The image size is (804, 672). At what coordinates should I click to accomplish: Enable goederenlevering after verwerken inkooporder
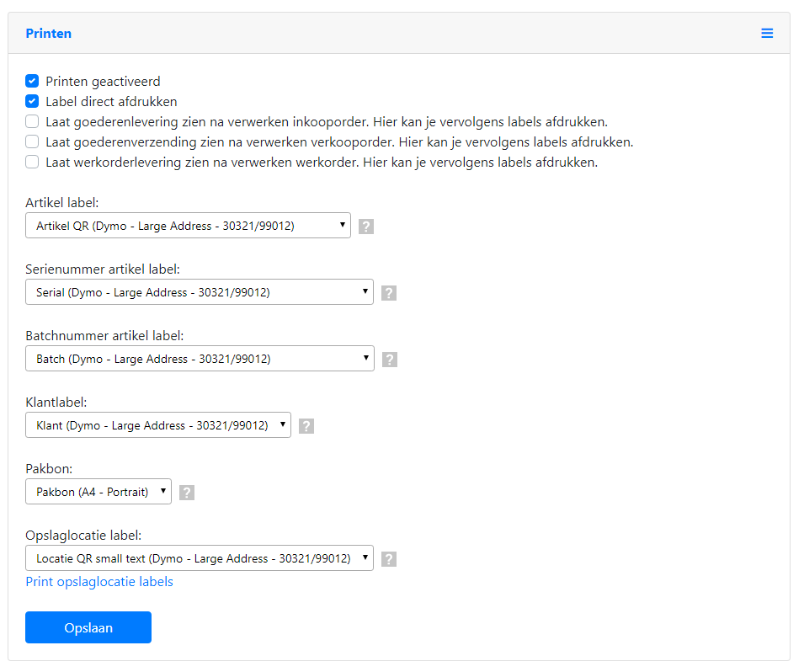pos(31,121)
